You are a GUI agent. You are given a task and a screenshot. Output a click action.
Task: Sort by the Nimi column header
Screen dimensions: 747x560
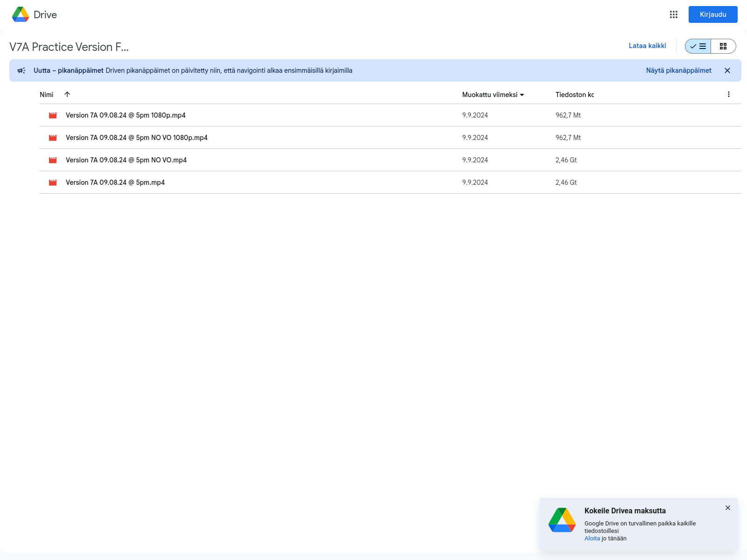click(x=47, y=94)
